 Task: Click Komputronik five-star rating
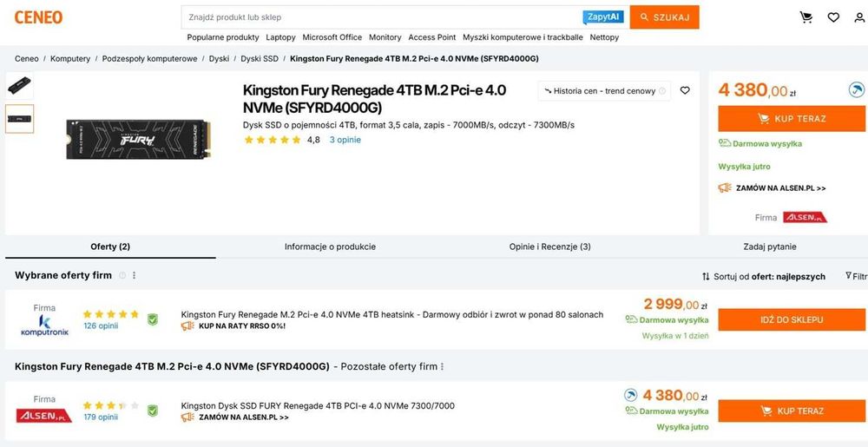tap(111, 314)
